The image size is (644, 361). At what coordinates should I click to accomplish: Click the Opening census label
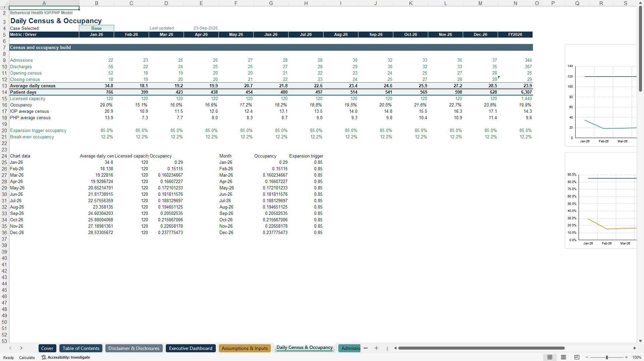coord(26,73)
